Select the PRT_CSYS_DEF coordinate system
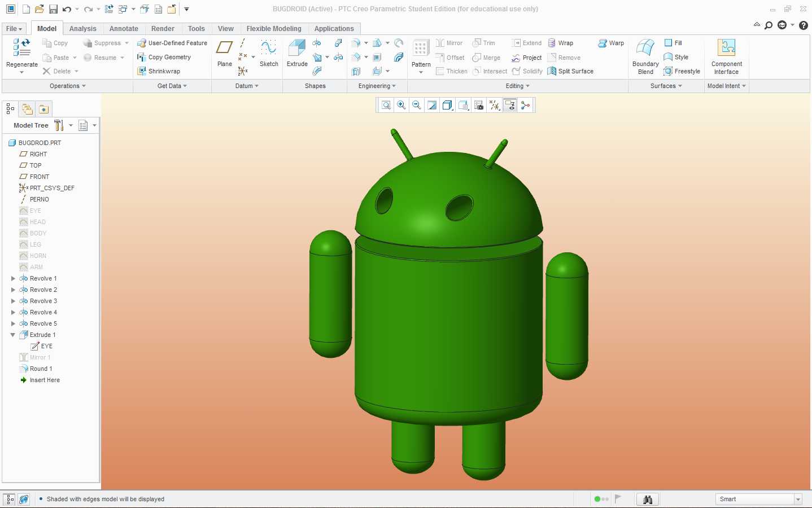This screenshot has width=812, height=508. point(51,188)
